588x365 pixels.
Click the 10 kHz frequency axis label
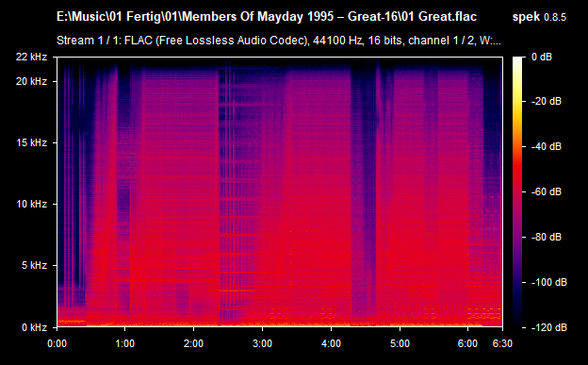tap(31, 205)
